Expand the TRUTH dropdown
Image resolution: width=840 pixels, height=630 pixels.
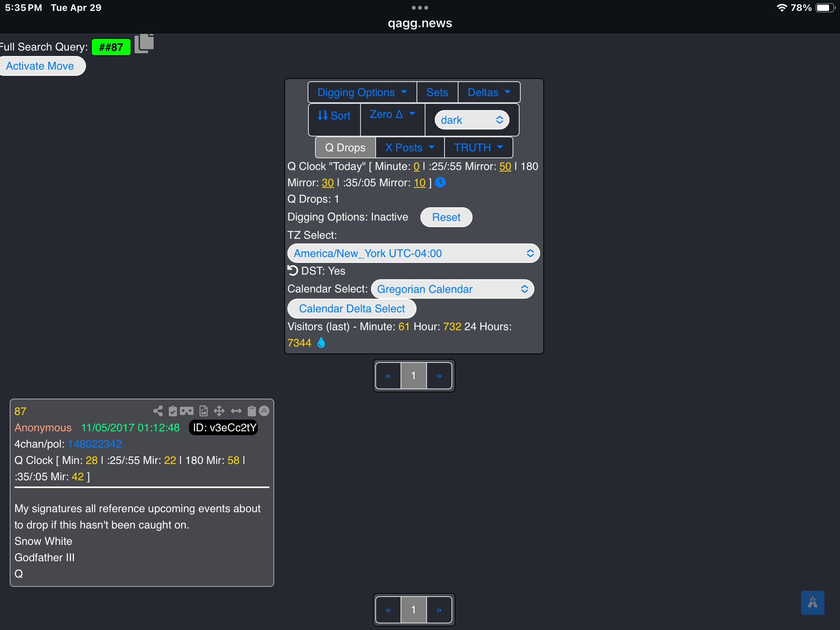click(478, 148)
